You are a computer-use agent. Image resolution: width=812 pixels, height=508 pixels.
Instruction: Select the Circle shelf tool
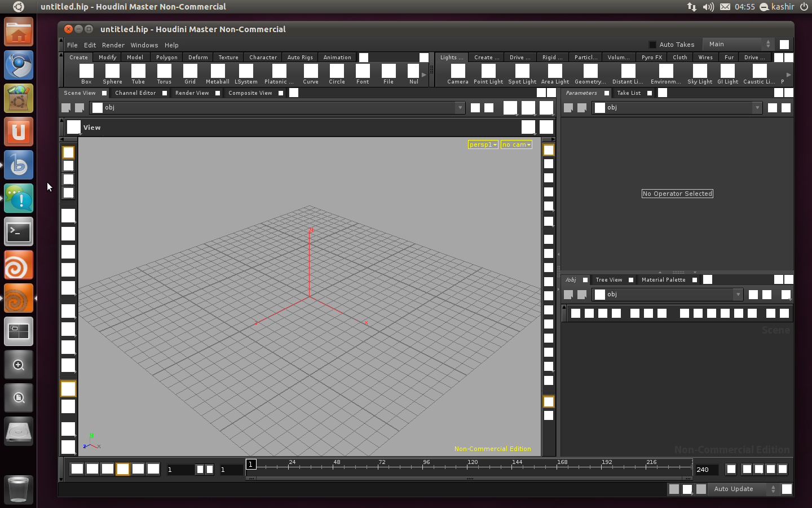(x=337, y=74)
